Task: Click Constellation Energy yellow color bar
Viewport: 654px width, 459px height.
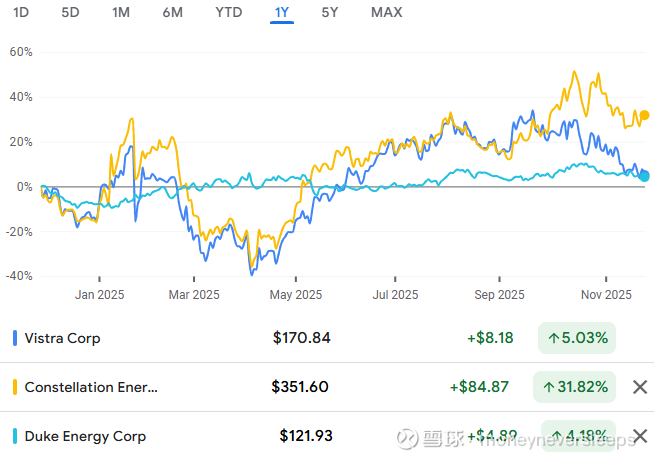Action: point(15,387)
